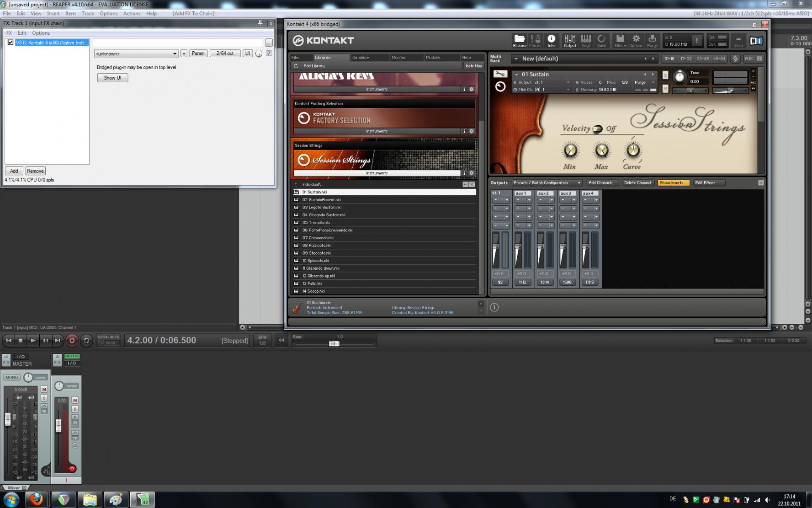Open the View size menu

(738, 41)
